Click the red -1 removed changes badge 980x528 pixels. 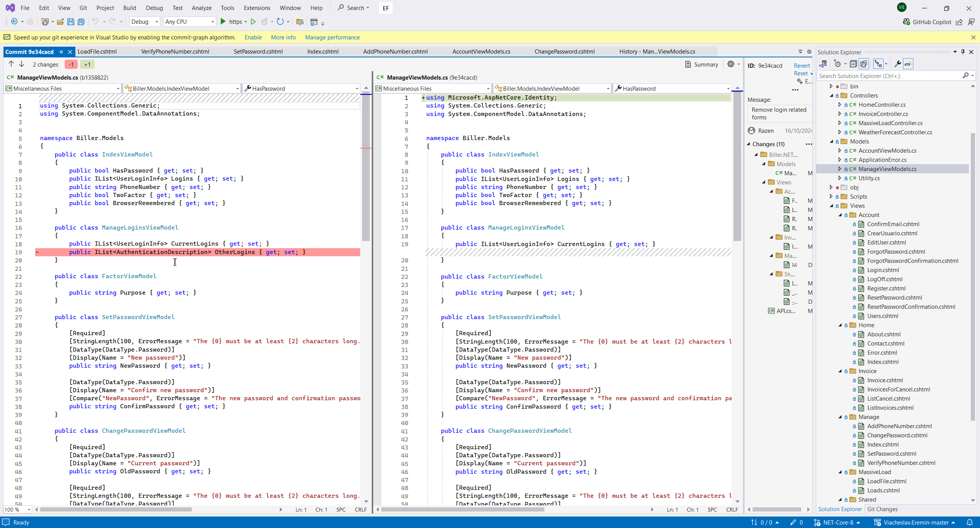pyautogui.click(x=71, y=64)
